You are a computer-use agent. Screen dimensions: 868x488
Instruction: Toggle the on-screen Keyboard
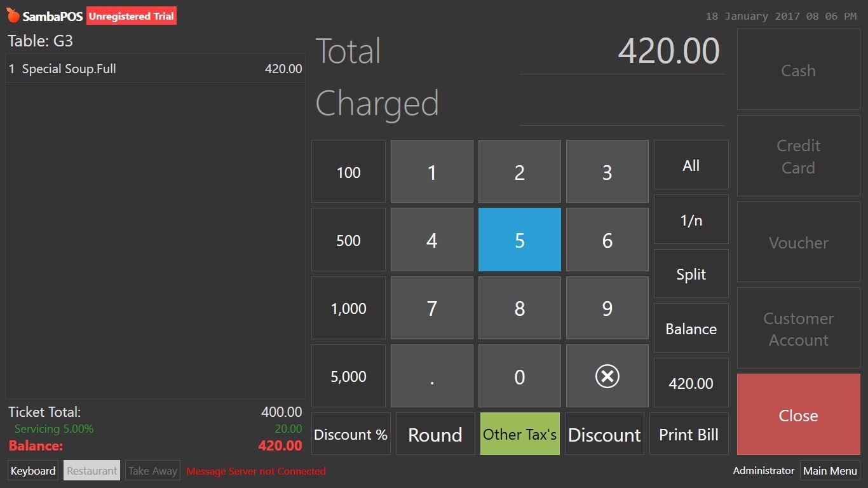32,470
